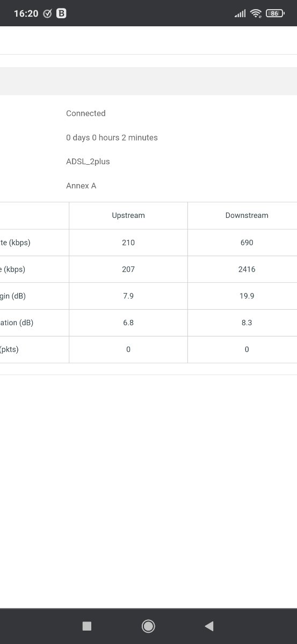Tap the circled checkmark status icon

pyautogui.click(x=47, y=13)
